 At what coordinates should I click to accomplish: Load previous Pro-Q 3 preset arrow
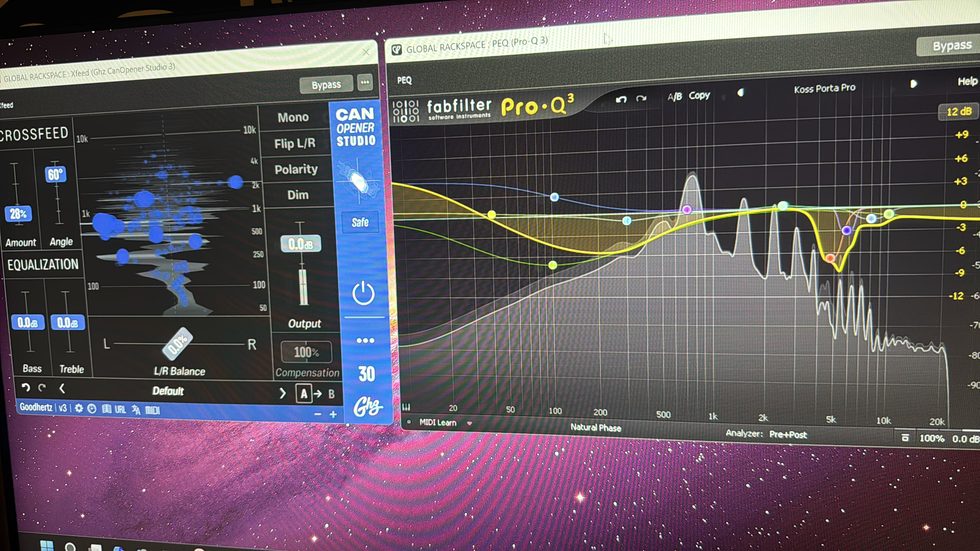tap(740, 93)
